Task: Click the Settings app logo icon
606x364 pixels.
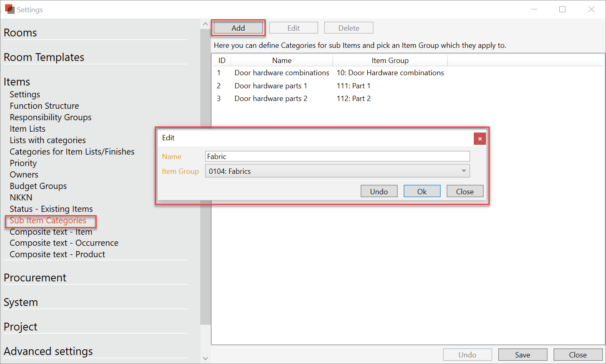Action: click(9, 9)
